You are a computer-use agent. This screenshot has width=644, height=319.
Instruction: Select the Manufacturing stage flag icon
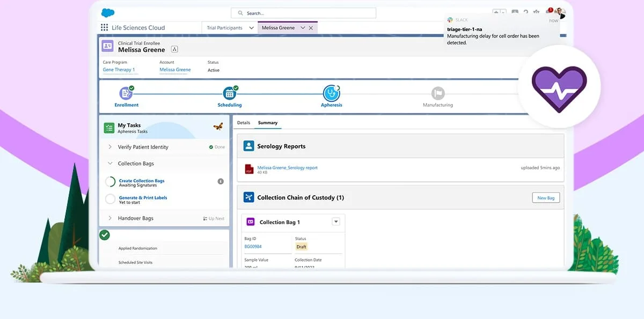pyautogui.click(x=438, y=93)
